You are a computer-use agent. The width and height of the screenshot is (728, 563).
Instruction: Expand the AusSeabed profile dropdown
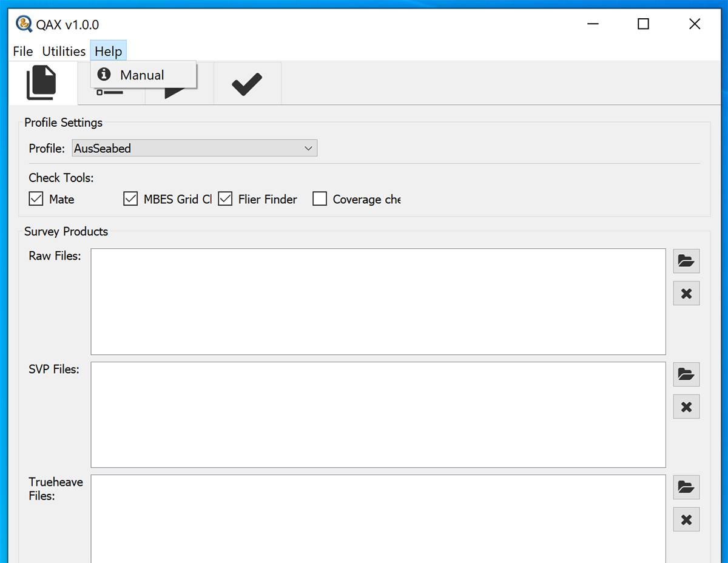[194, 148]
